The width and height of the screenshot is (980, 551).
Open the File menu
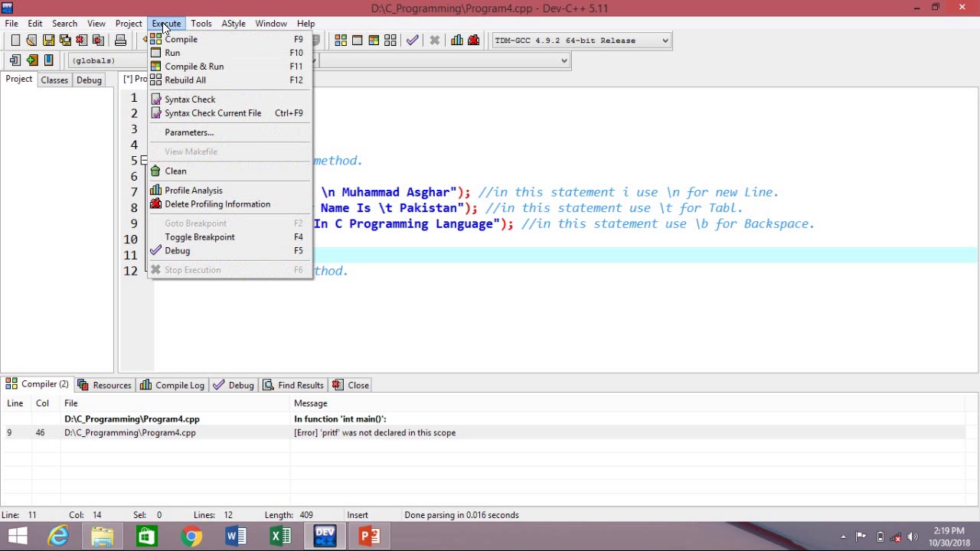(11, 24)
